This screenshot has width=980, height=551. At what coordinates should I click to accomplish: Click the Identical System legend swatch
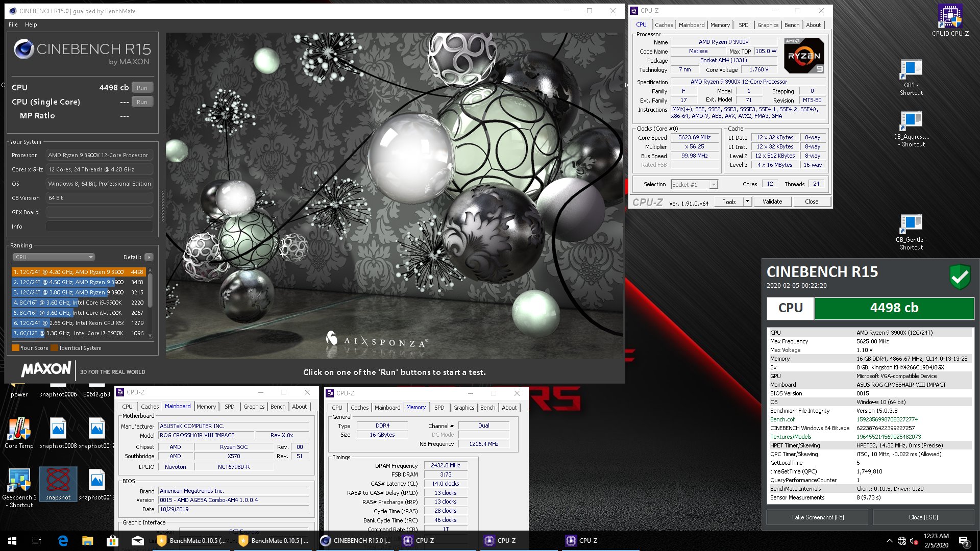pyautogui.click(x=54, y=348)
